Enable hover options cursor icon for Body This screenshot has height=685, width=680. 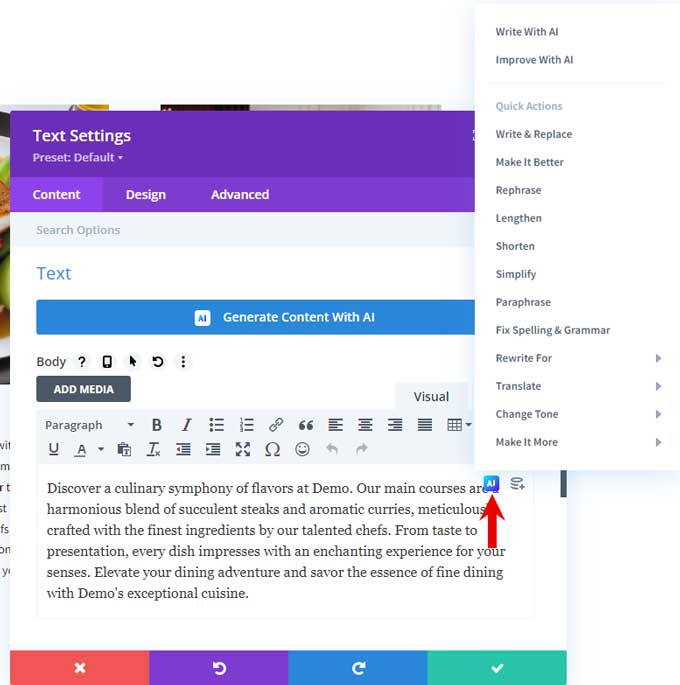(132, 362)
